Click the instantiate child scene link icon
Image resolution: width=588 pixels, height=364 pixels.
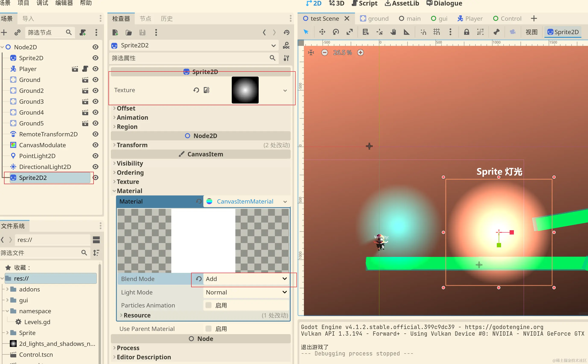click(17, 32)
